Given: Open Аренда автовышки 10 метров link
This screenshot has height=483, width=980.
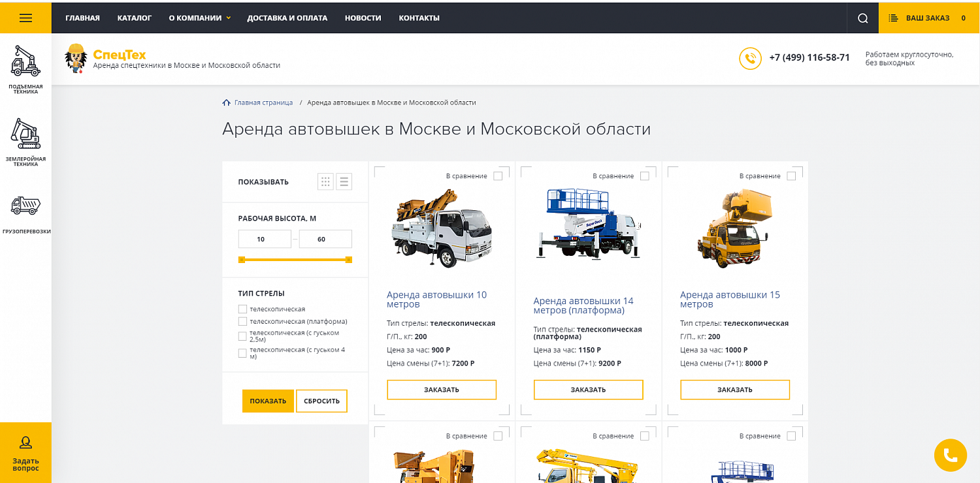Looking at the screenshot, I should pos(436,300).
